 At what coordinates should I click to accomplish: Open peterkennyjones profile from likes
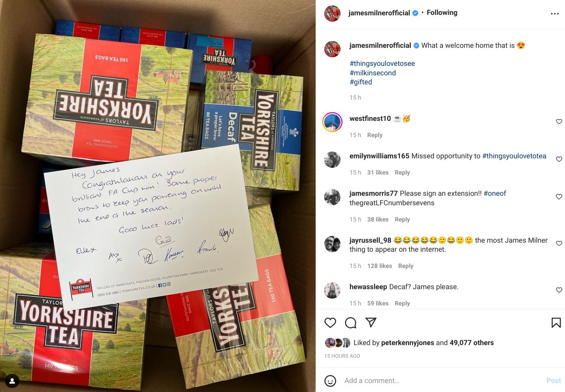[408, 343]
